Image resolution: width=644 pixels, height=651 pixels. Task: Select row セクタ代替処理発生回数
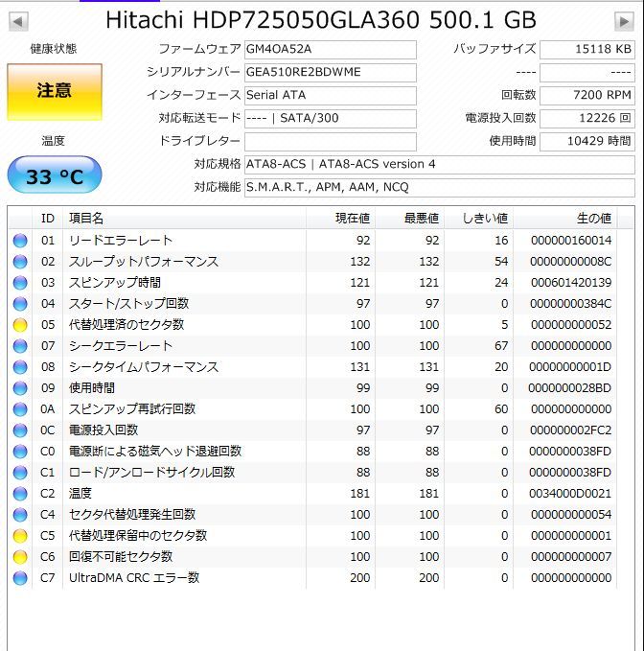pos(312,515)
